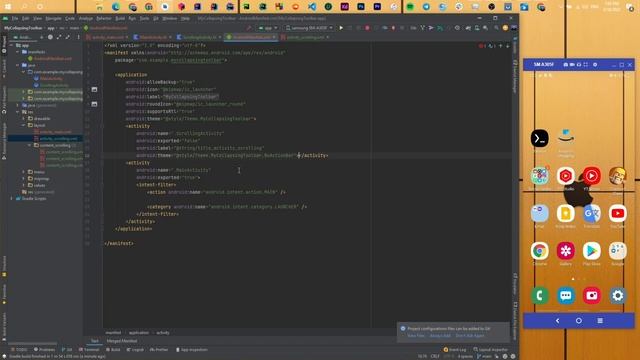Open the File menu

[15, 18]
